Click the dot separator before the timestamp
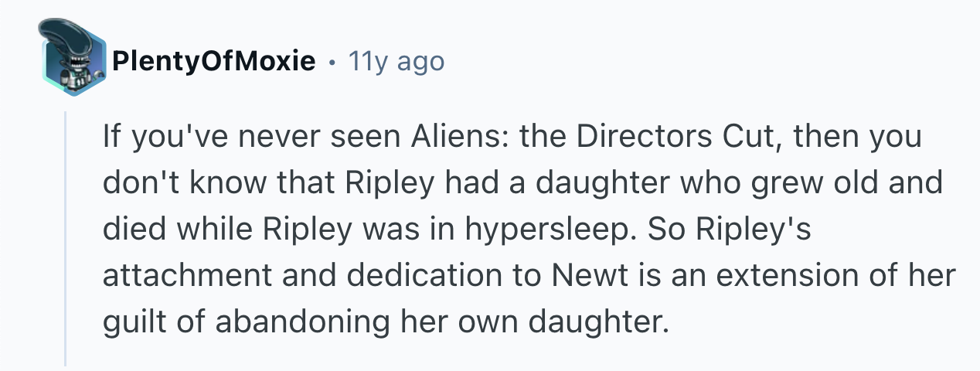The width and height of the screenshot is (980, 371). 332,60
